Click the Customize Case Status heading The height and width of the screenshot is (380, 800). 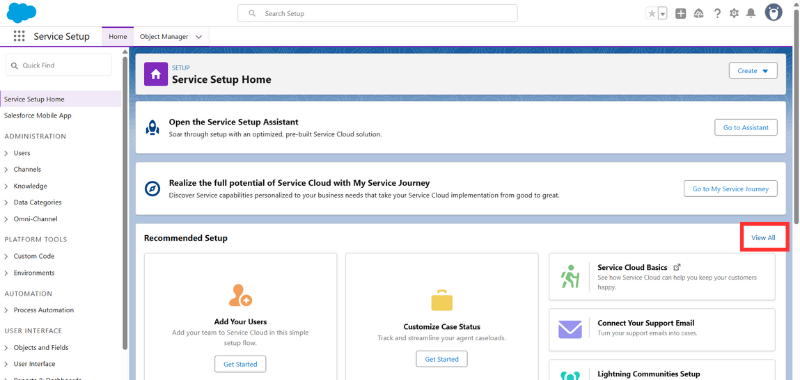click(441, 326)
